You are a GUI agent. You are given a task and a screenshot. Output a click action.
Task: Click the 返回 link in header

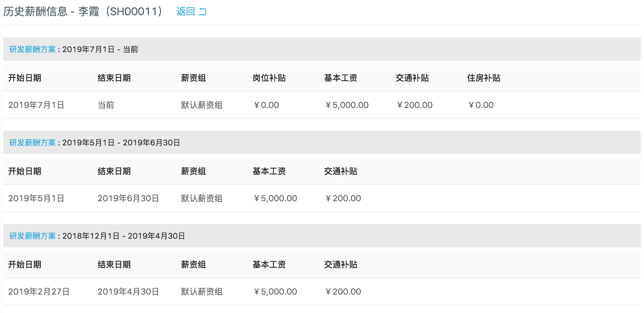(x=186, y=12)
